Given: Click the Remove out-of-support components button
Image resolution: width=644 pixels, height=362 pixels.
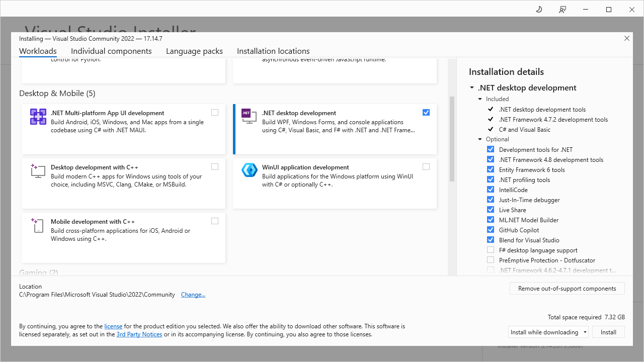Looking at the screenshot, I should point(567,289).
